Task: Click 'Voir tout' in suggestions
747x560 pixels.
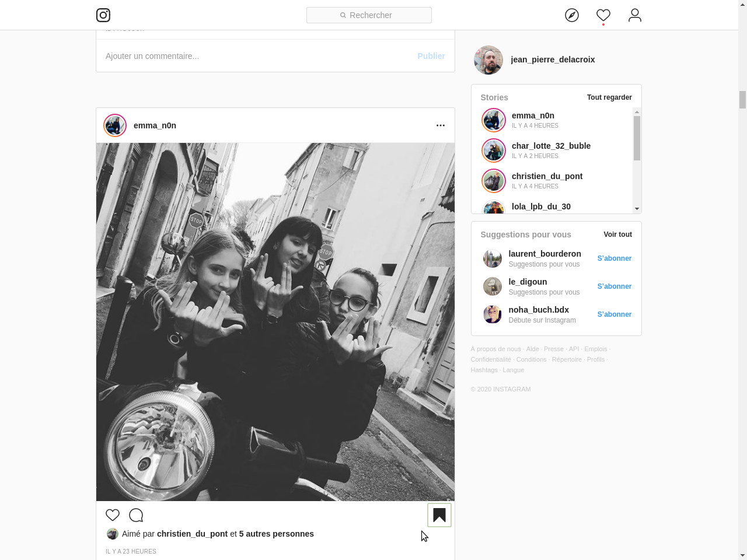Action: pos(617,235)
